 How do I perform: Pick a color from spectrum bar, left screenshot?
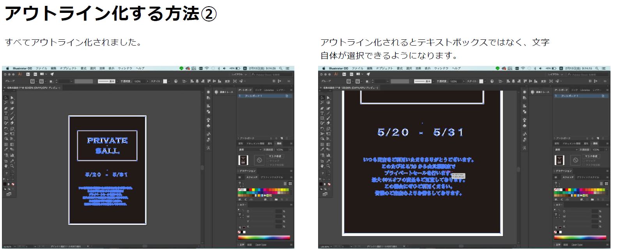[x=264, y=237]
